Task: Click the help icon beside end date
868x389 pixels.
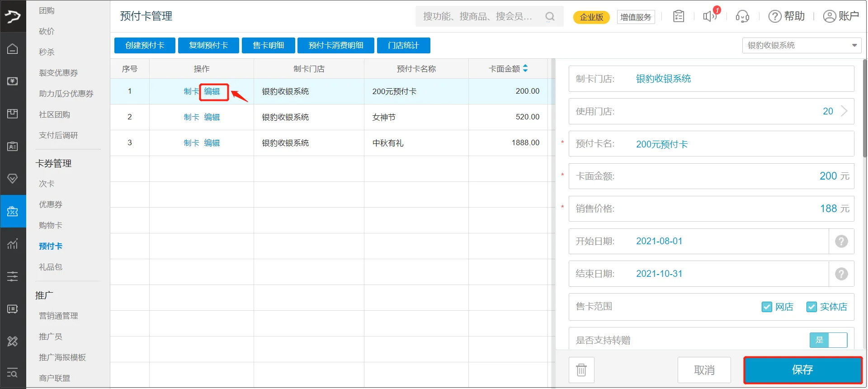Action: coord(841,274)
